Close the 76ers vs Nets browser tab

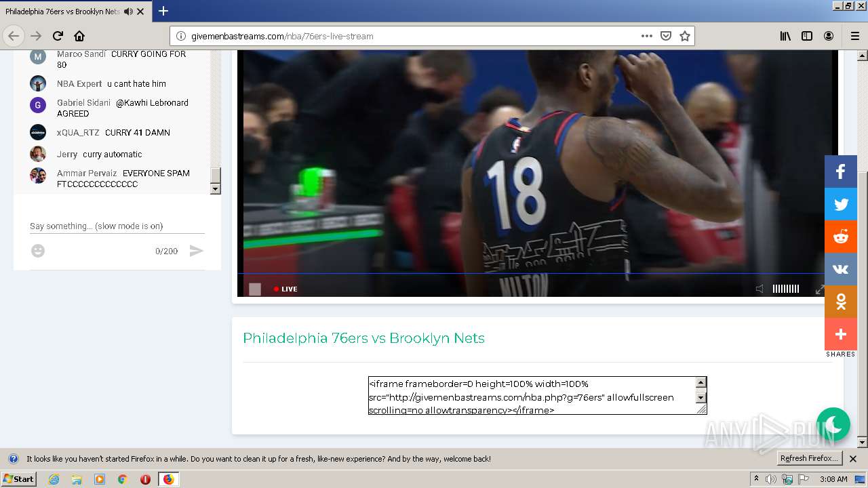click(x=140, y=12)
